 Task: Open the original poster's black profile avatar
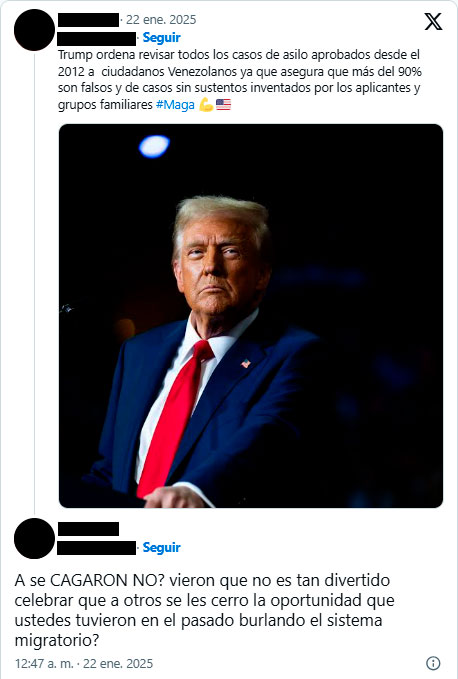pos(34,30)
